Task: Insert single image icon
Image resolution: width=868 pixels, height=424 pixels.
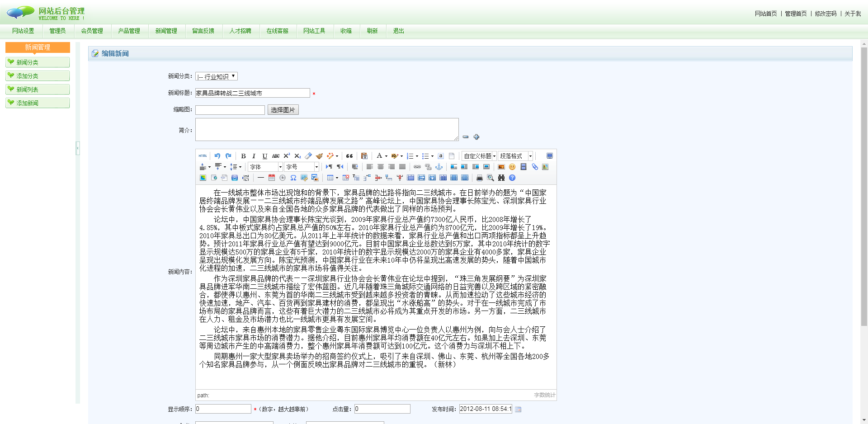Action: [501, 167]
